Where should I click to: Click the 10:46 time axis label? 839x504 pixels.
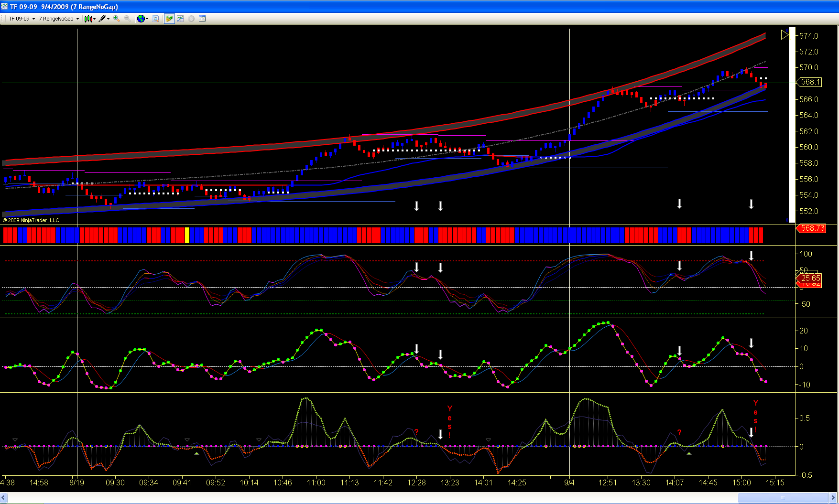pos(283,483)
